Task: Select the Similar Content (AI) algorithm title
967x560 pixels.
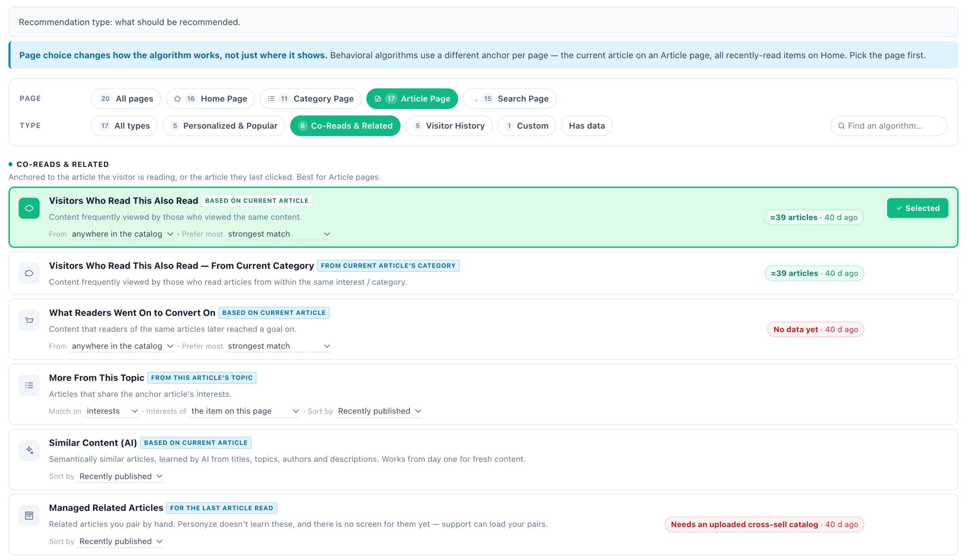Action: coord(93,443)
